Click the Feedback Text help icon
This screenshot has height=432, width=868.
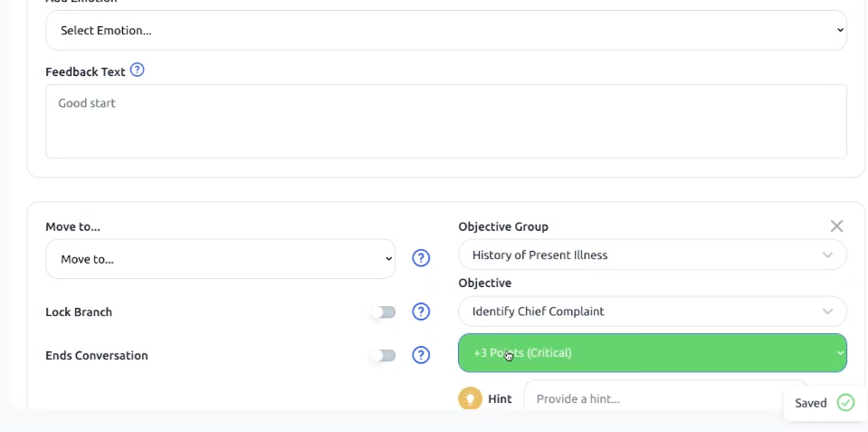coord(138,70)
